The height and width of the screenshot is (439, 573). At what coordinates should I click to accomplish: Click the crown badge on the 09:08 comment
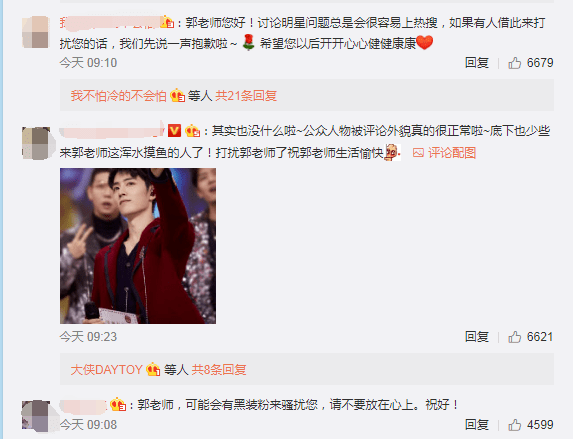point(118,405)
